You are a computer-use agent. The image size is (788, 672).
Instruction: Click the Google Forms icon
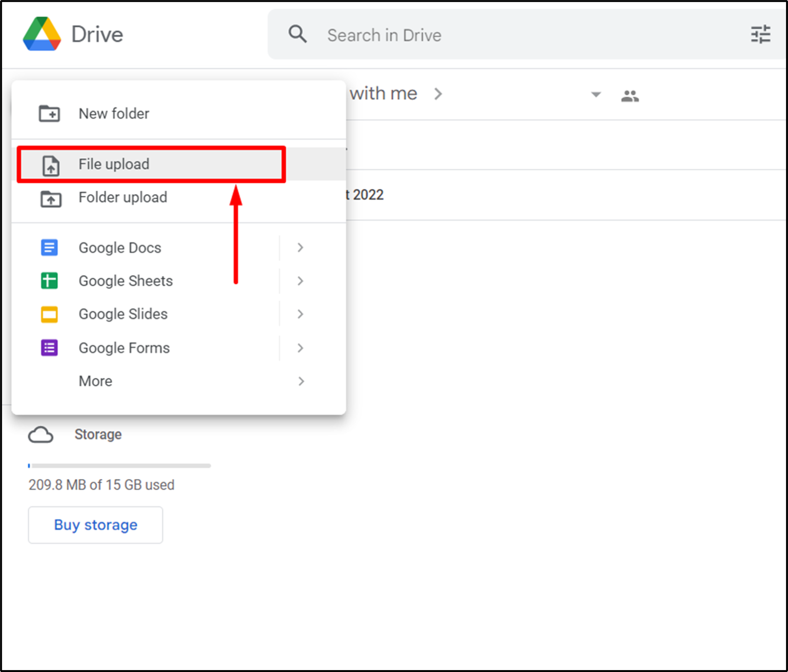[x=49, y=348]
